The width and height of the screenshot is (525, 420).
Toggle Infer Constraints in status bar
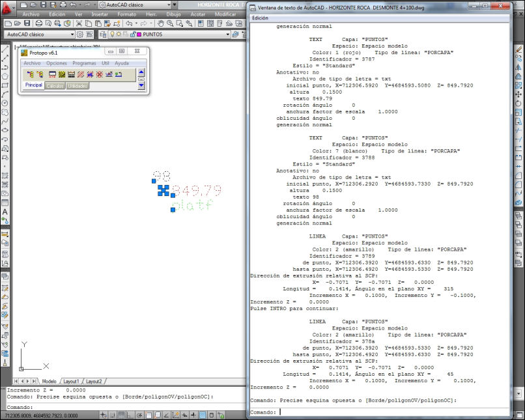coord(103,415)
